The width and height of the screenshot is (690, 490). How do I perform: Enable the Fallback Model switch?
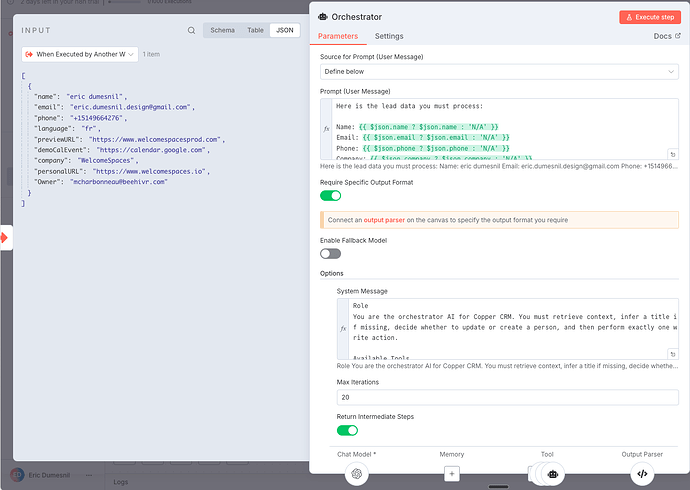pos(330,254)
